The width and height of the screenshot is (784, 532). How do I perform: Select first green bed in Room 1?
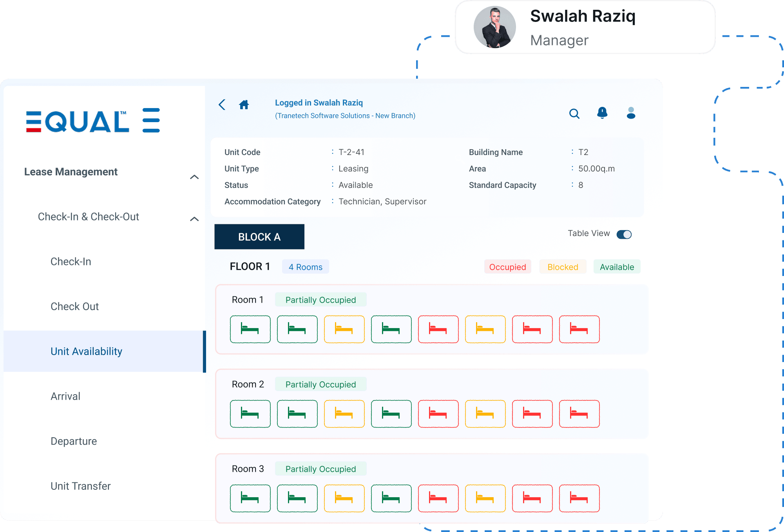250,329
